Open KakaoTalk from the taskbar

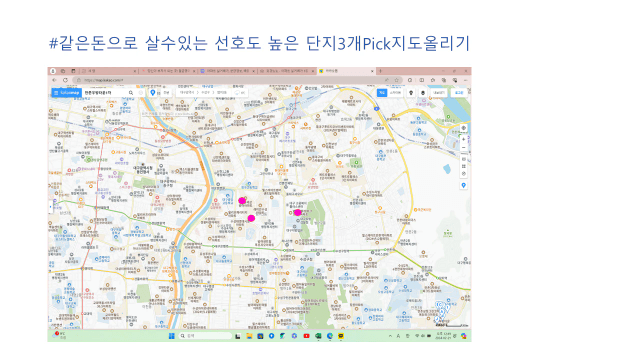click(x=341, y=336)
